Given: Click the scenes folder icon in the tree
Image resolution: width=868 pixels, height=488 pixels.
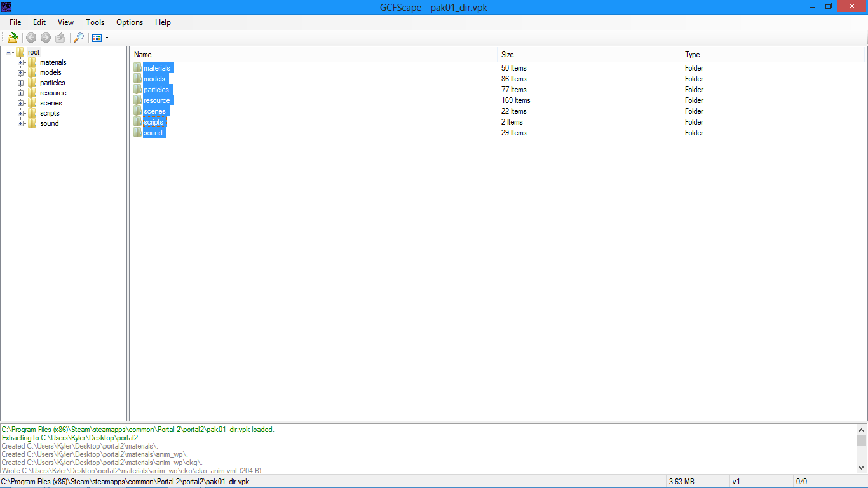Looking at the screenshot, I should coord(32,103).
